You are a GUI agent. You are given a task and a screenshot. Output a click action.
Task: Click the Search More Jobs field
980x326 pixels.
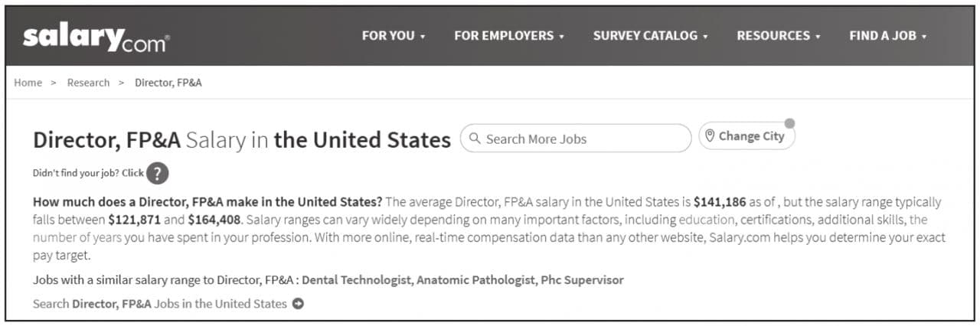pos(575,139)
